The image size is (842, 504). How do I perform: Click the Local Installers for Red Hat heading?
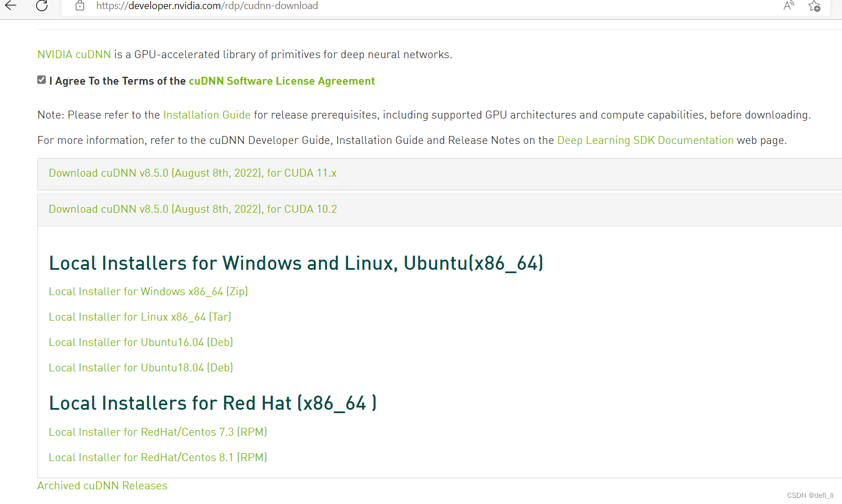(x=213, y=403)
